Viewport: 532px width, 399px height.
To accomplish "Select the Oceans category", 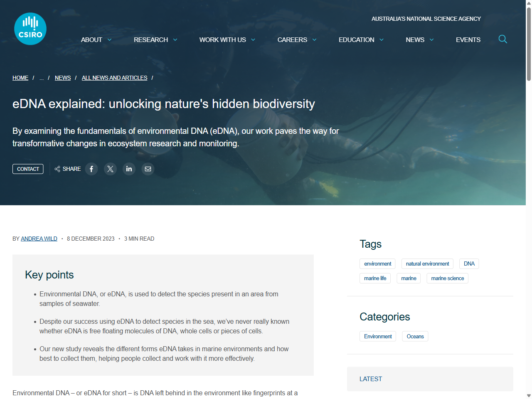I will 415,336.
